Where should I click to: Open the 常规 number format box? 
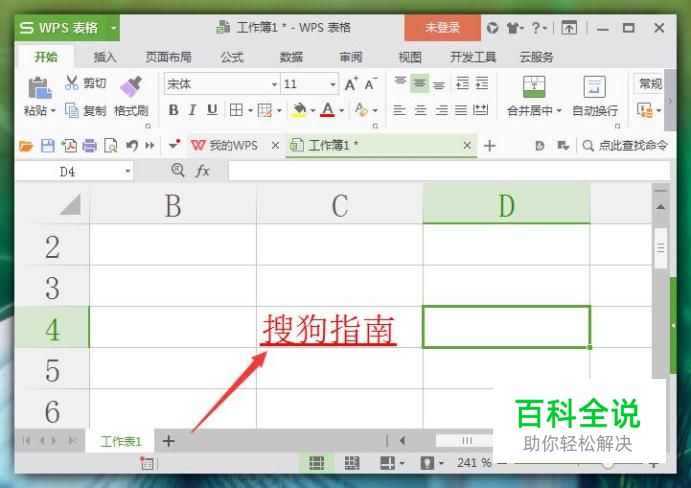click(650, 84)
